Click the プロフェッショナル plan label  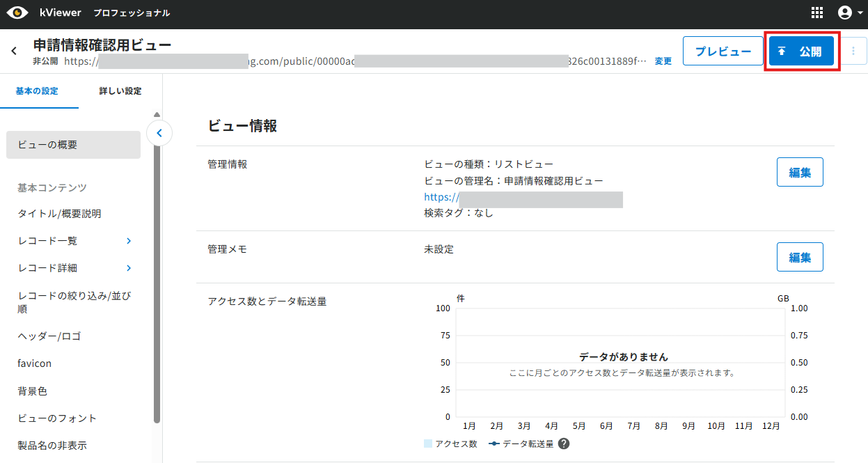[132, 13]
